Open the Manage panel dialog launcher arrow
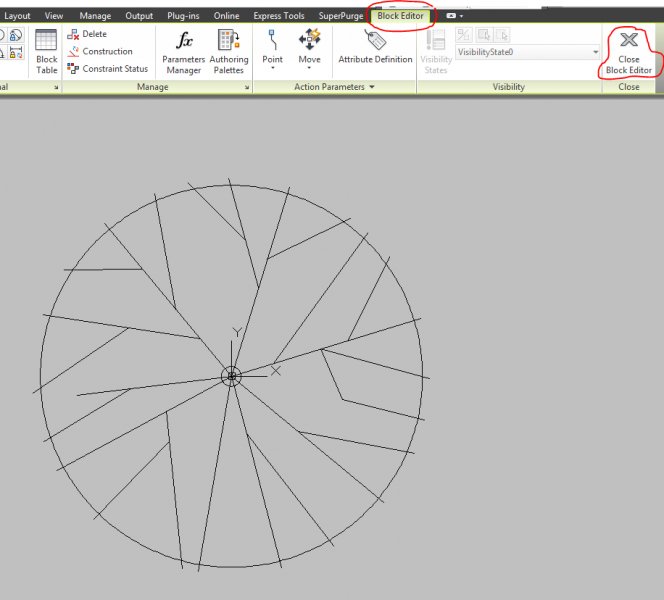664x600 pixels. [x=246, y=88]
